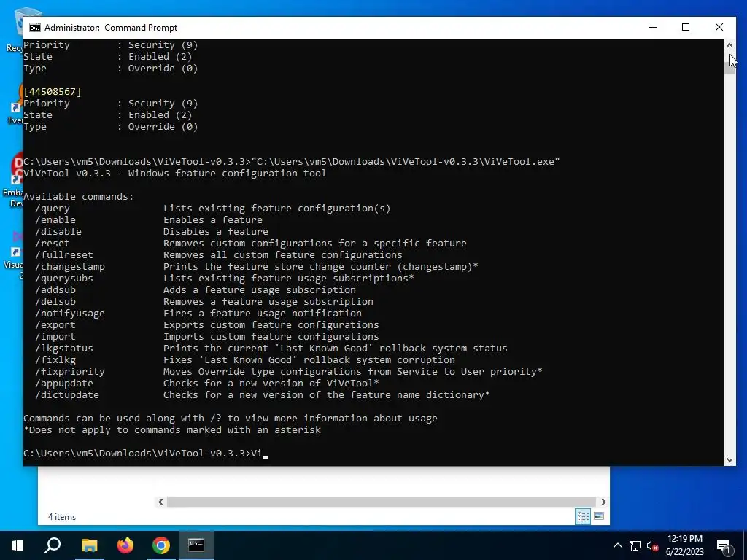Open the clock showing 12:19 PM

click(684, 545)
